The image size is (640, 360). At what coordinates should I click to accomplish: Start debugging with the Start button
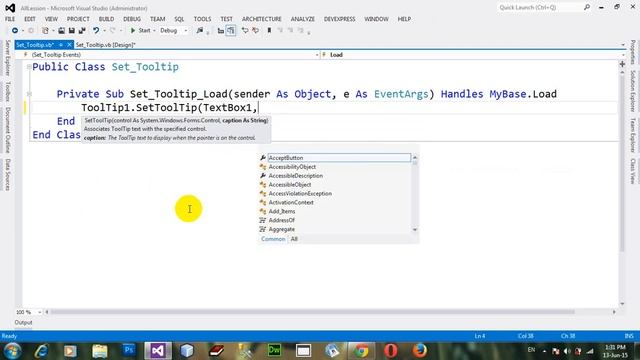click(x=141, y=31)
